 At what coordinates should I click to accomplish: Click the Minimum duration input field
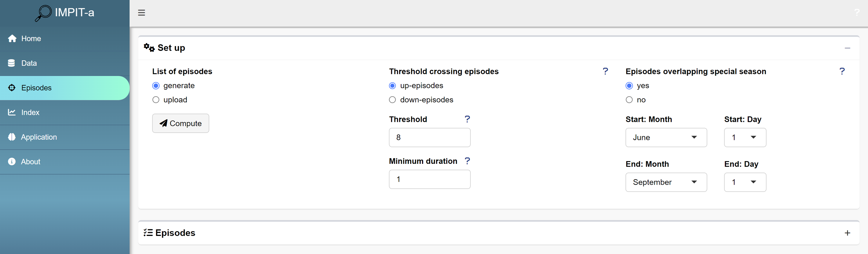429,179
